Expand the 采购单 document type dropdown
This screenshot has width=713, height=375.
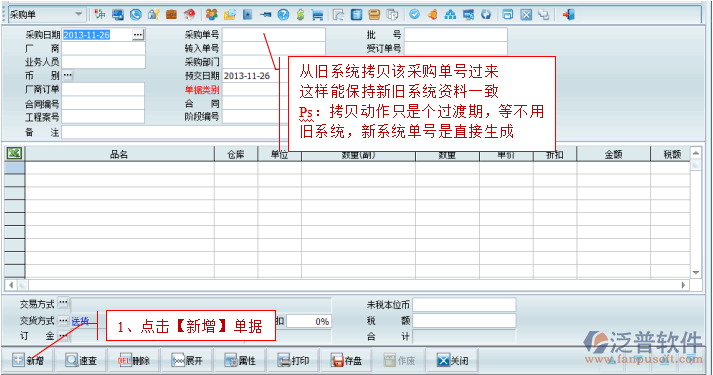[x=79, y=15]
